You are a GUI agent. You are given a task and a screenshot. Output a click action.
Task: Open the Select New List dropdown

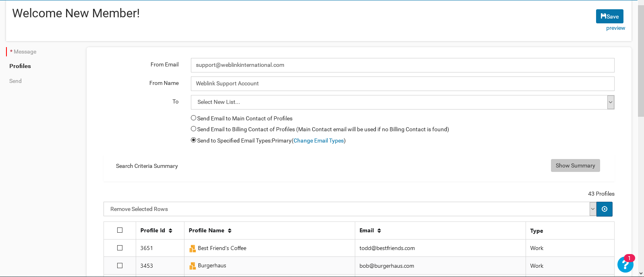click(402, 102)
